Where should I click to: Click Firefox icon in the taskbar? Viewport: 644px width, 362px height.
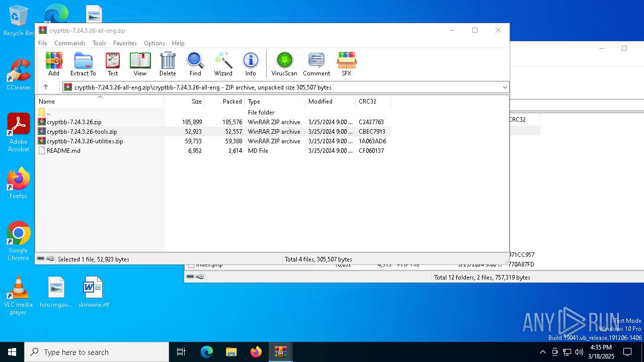tap(256, 352)
